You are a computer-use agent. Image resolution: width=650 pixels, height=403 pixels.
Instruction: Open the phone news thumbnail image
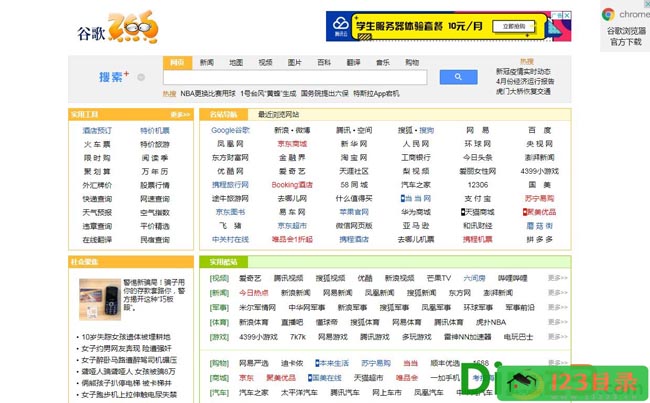tap(100, 299)
